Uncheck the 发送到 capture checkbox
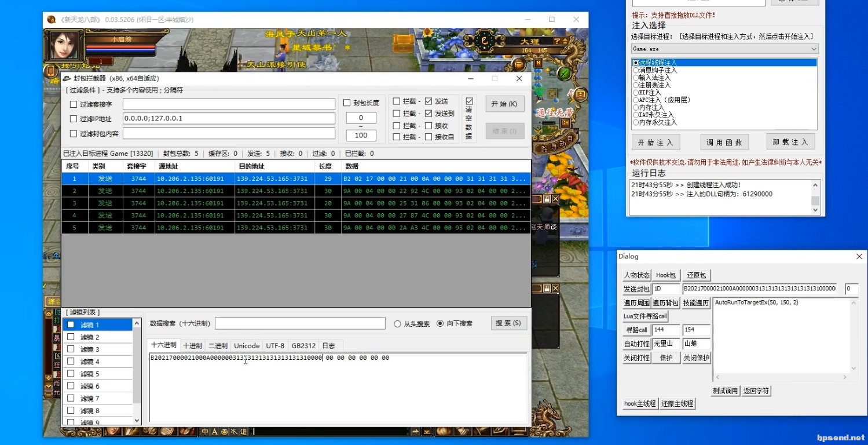Image resolution: width=868 pixels, height=445 pixels. click(428, 114)
